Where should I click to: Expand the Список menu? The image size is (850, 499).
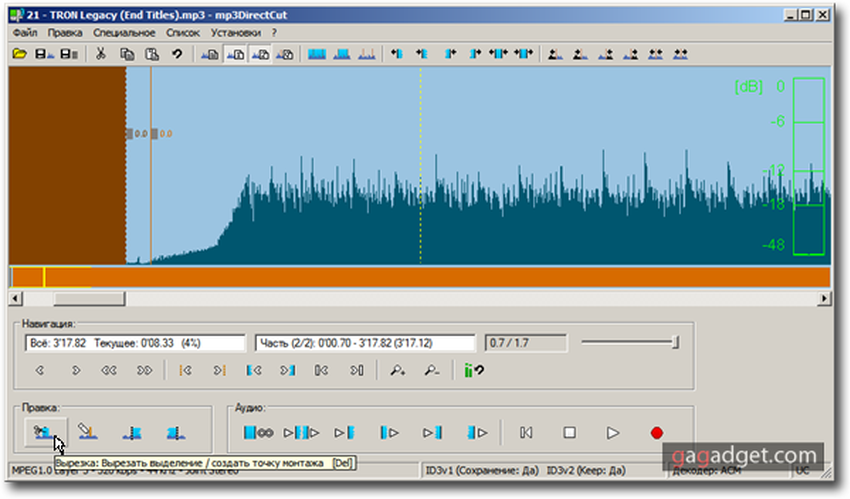click(x=184, y=32)
